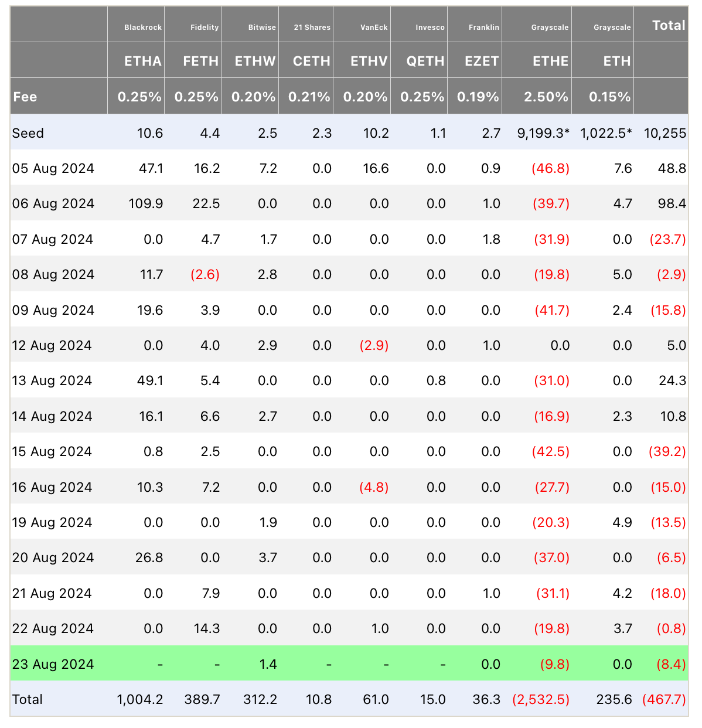The width and height of the screenshot is (702, 728).
Task: Select the 05 Aug 2024 date cell
Action: click(x=53, y=168)
